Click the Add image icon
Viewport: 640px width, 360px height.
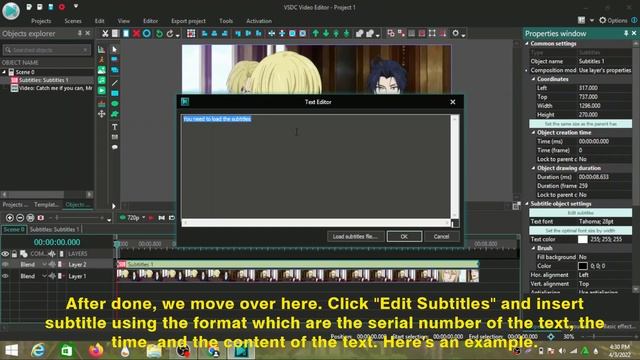point(102,70)
